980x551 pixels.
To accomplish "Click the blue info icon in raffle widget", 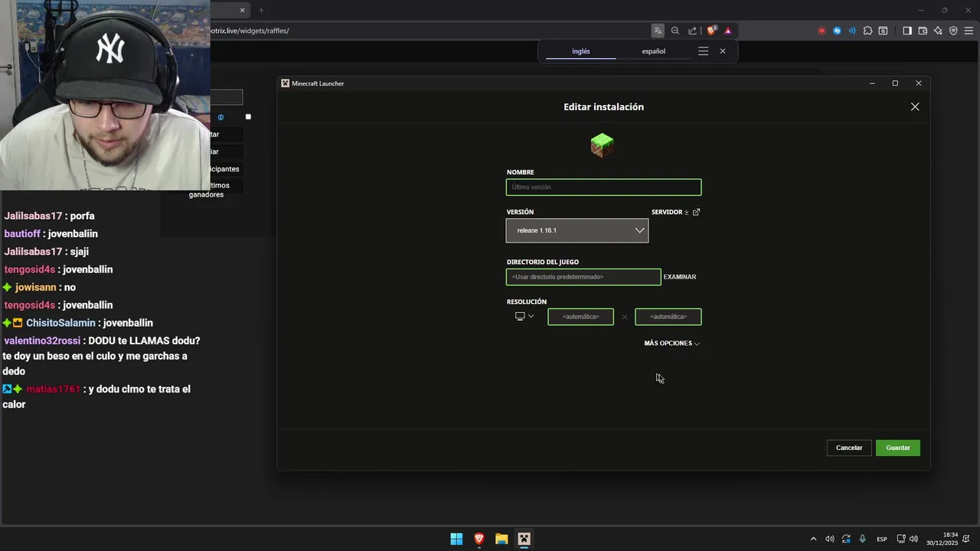I will coord(220,117).
